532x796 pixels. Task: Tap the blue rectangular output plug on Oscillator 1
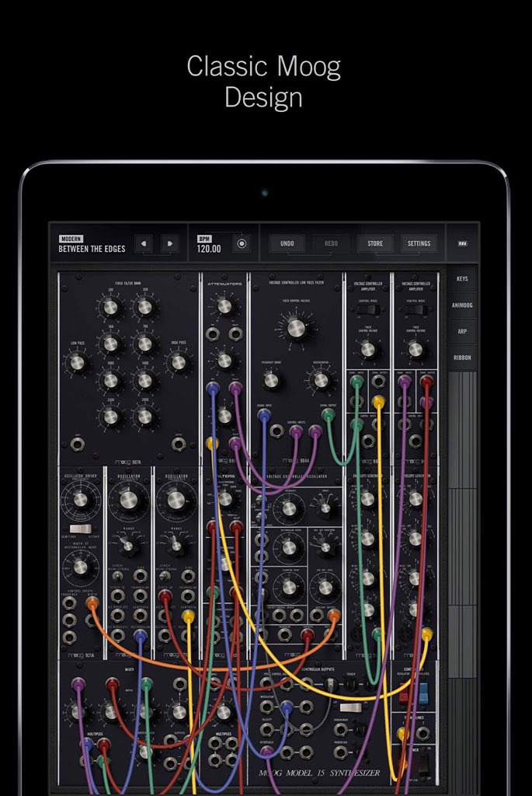coord(141,636)
